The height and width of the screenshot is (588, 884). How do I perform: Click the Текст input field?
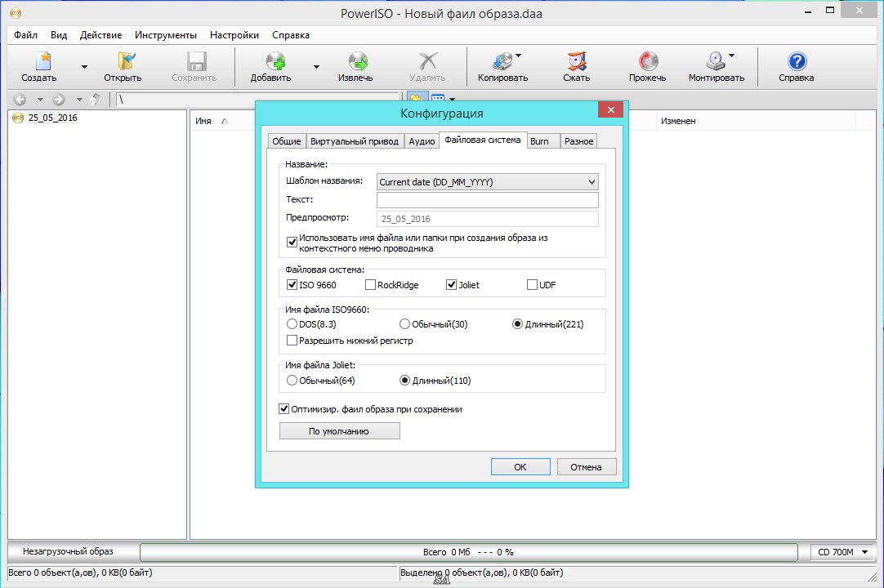487,200
